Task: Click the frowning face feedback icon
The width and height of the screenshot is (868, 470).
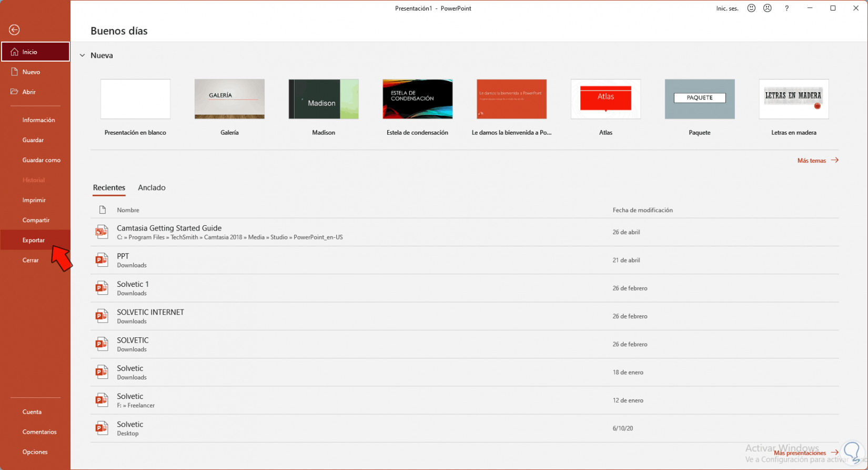Action: (768, 8)
